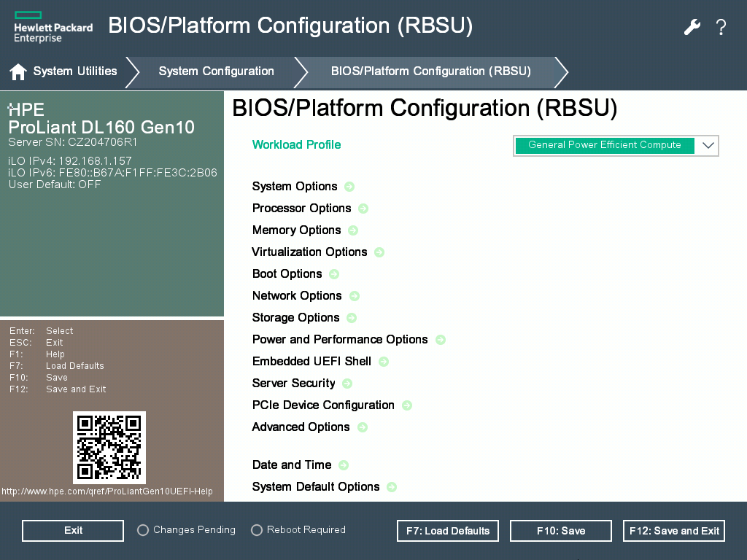
Task: Click the Changes Pending radio indicator
Action: [143, 530]
